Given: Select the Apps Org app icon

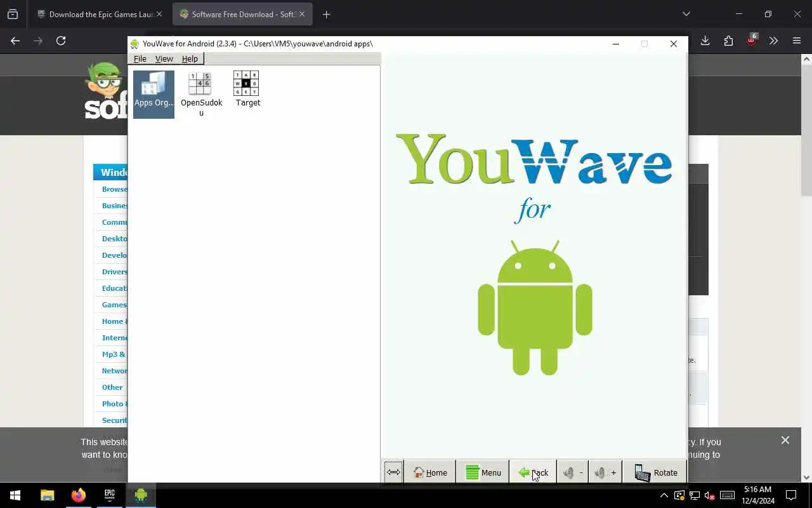Looking at the screenshot, I should pos(154,93).
